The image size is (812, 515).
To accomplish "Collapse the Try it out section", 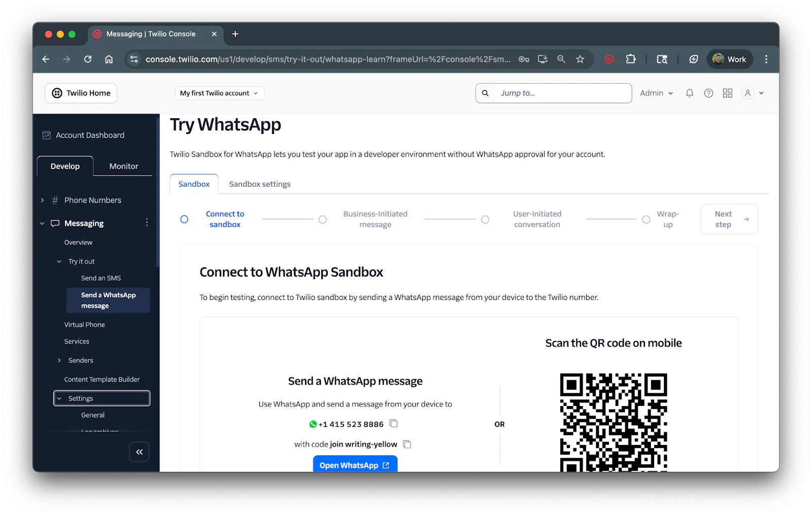I will click(x=59, y=261).
